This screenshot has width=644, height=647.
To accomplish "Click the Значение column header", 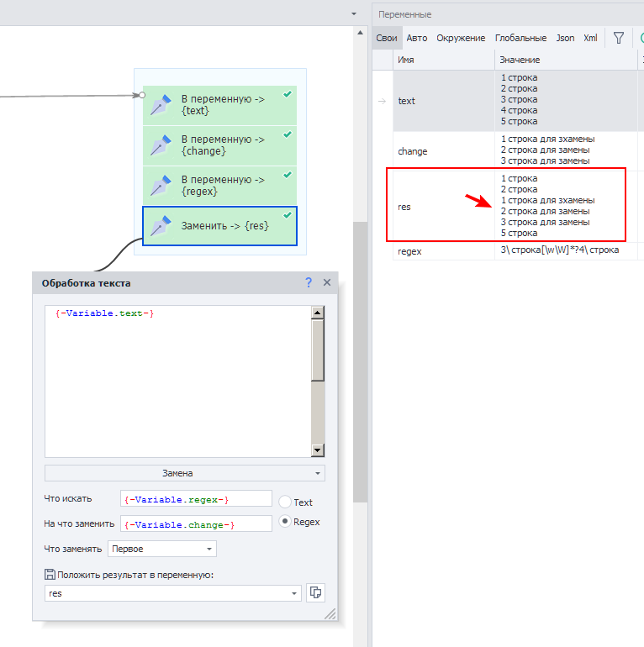I will pyautogui.click(x=566, y=60).
